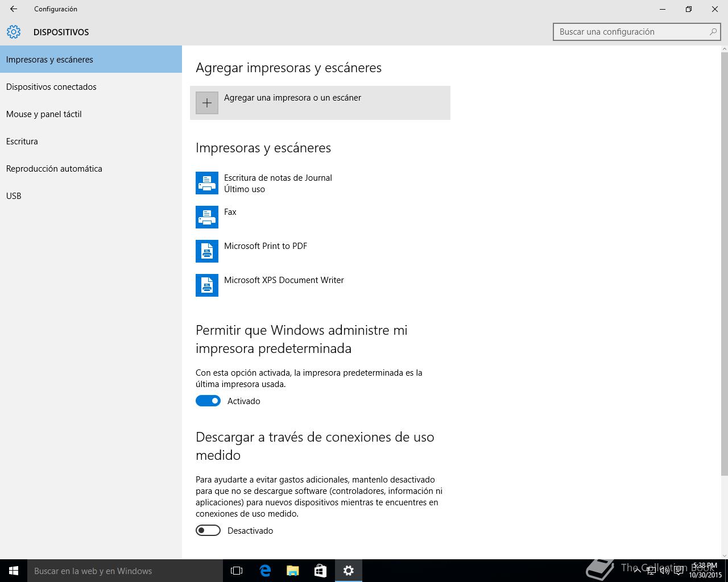The width and height of the screenshot is (728, 582).
Task: Click the search magnifier icon
Action: point(713,32)
